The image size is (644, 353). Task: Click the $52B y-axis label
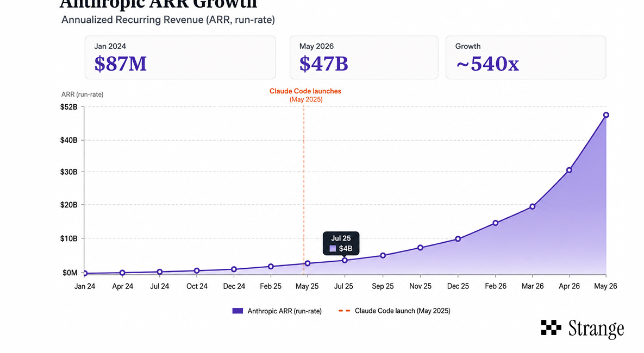point(68,107)
